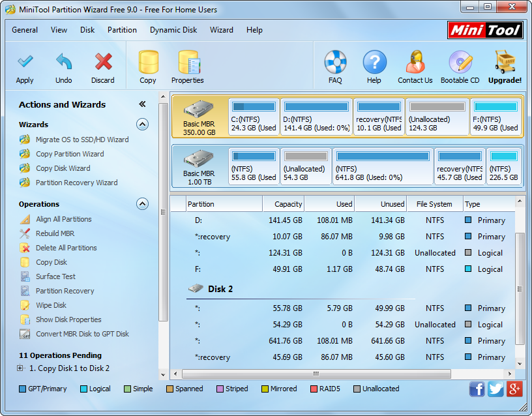Click the left panel down scroll arrow
This screenshot has width=532, height=416.
tap(163, 375)
